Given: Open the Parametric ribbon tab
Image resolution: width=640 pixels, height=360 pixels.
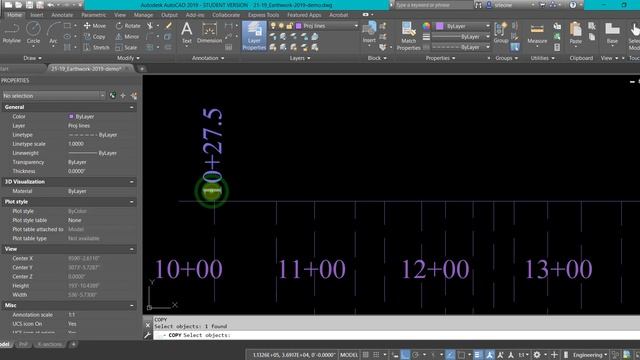Looking at the screenshot, I should point(93,15).
